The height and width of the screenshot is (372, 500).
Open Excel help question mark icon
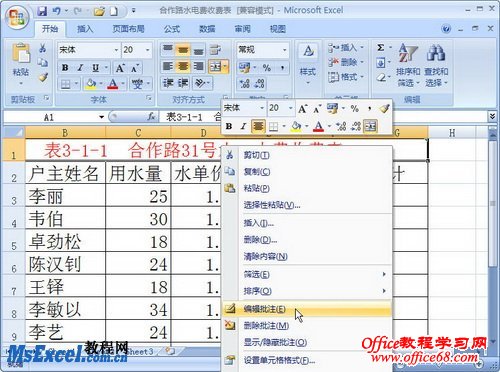point(446,29)
